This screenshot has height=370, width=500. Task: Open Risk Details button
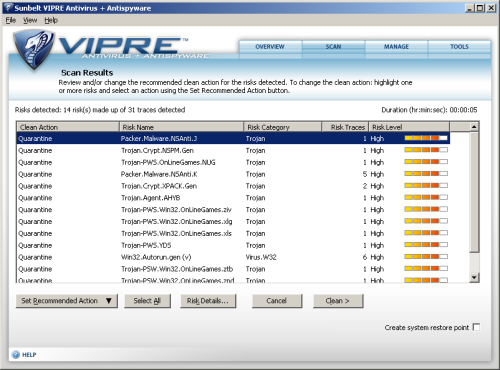(208, 301)
